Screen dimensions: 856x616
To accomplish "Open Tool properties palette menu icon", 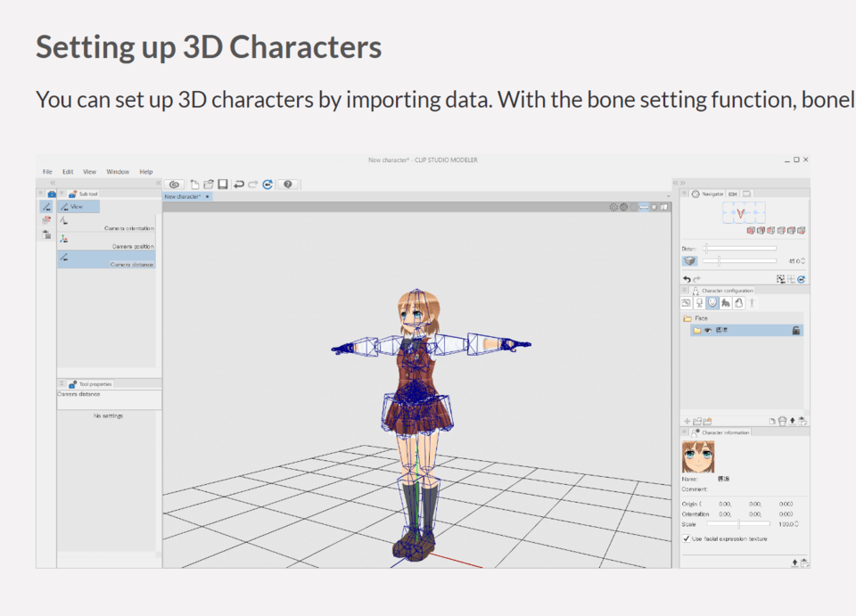I will [x=62, y=383].
